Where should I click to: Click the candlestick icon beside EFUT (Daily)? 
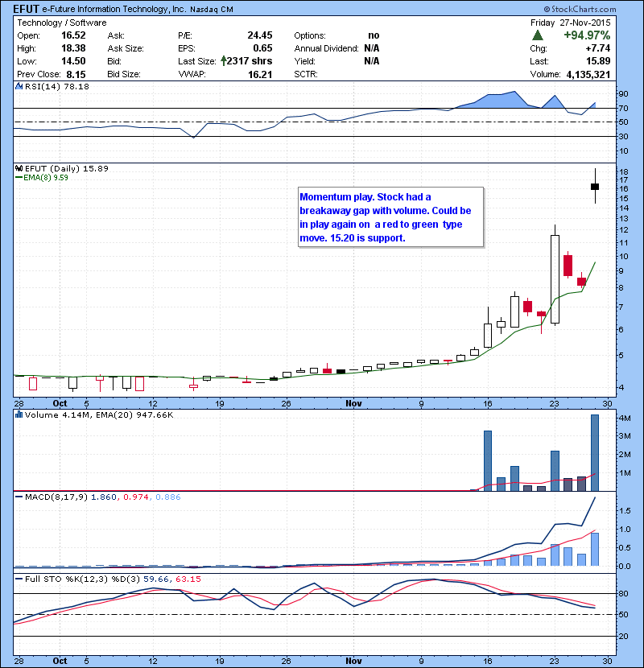click(19, 168)
